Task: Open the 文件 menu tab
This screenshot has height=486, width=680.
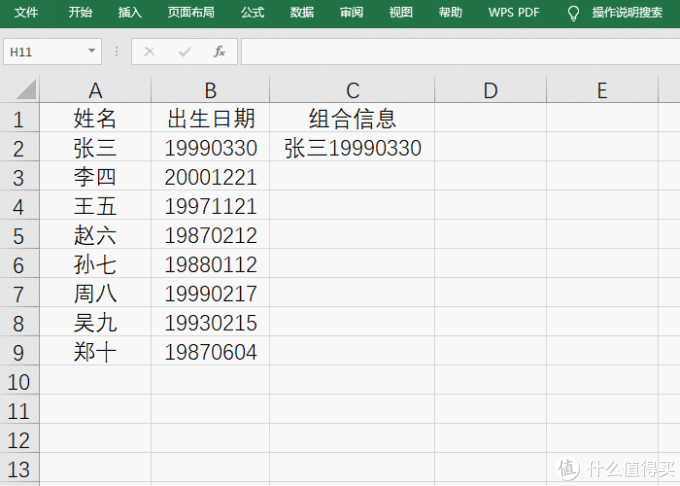Action: click(26, 13)
